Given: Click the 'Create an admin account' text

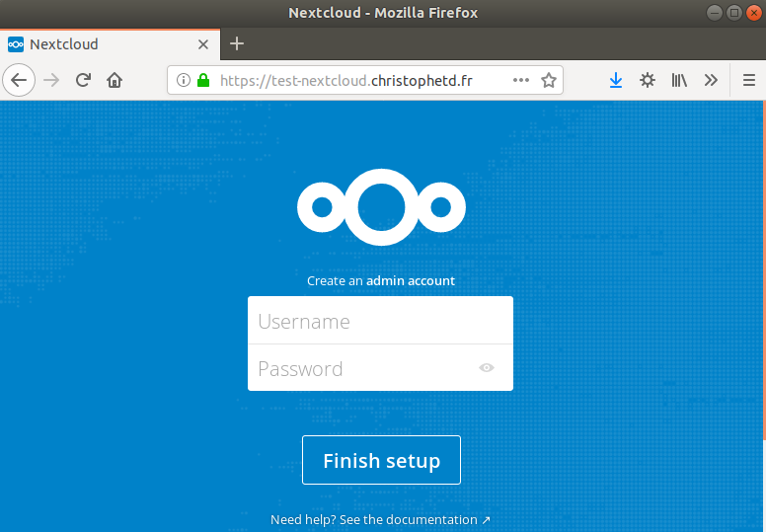Looking at the screenshot, I should coord(381,281).
